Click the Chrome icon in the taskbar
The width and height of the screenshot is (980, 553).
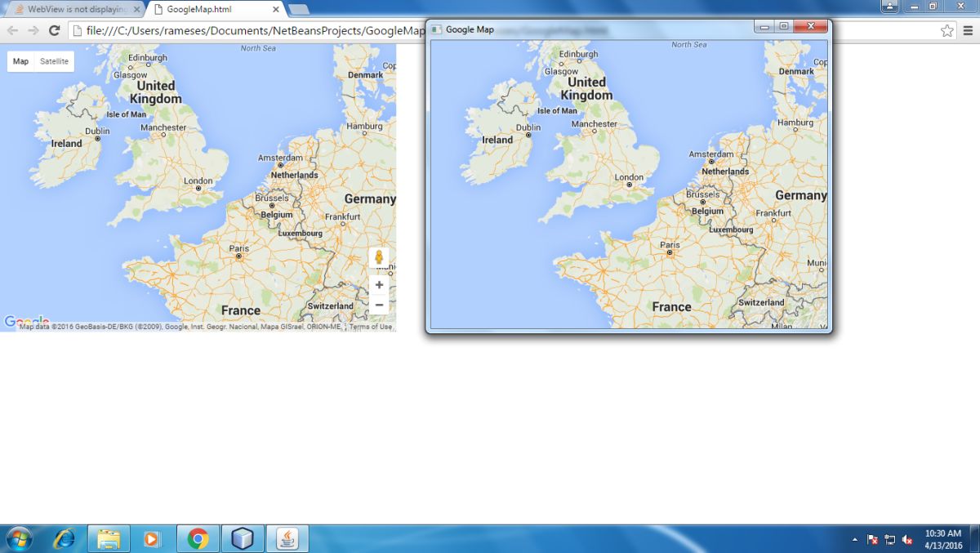[198, 538]
